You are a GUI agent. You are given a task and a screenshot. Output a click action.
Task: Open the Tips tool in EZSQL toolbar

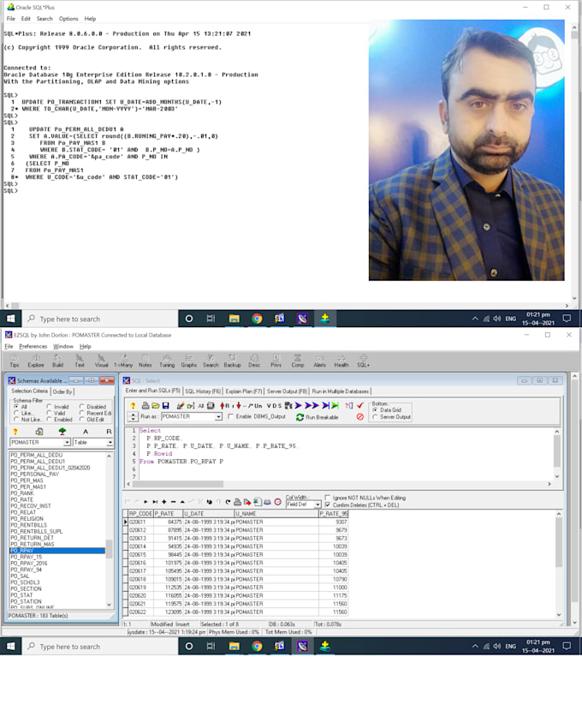pos(15,361)
